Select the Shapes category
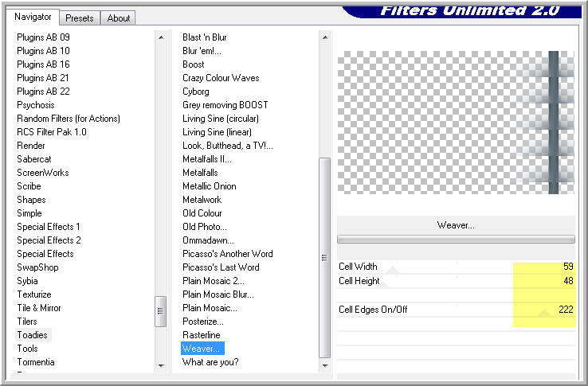588x386 pixels. click(x=31, y=200)
